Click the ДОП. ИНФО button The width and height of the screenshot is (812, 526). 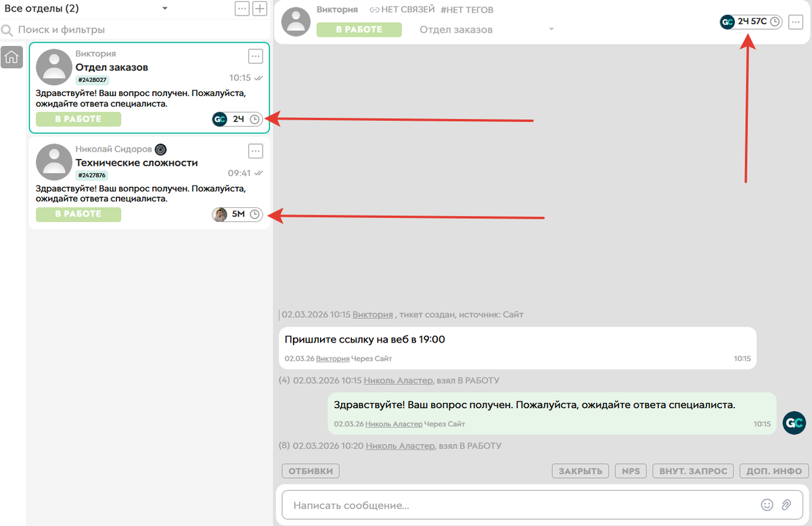pos(774,471)
